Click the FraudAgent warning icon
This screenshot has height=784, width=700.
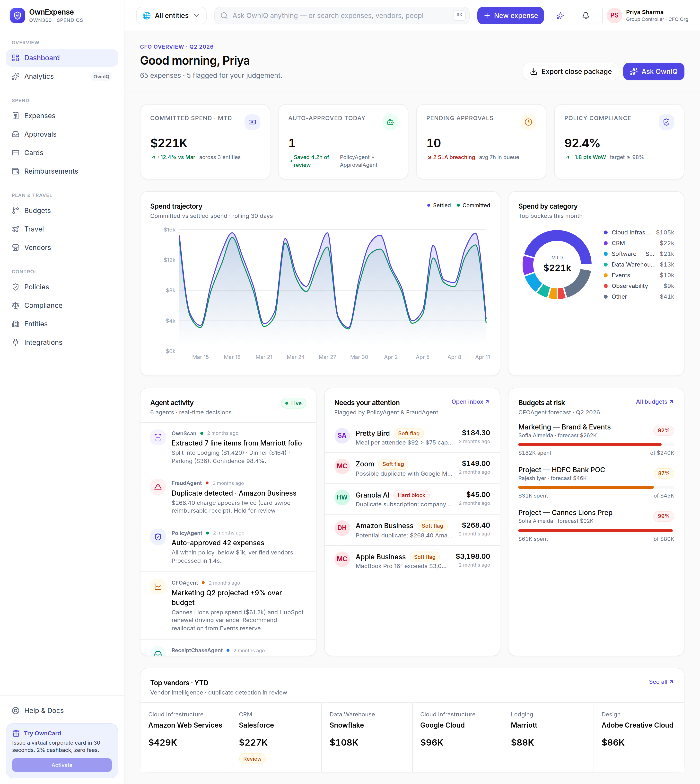tap(158, 487)
